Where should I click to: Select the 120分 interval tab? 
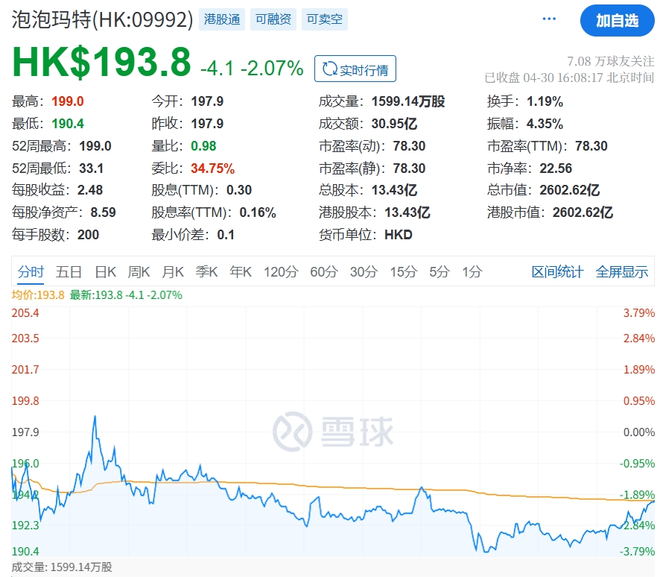(281, 271)
